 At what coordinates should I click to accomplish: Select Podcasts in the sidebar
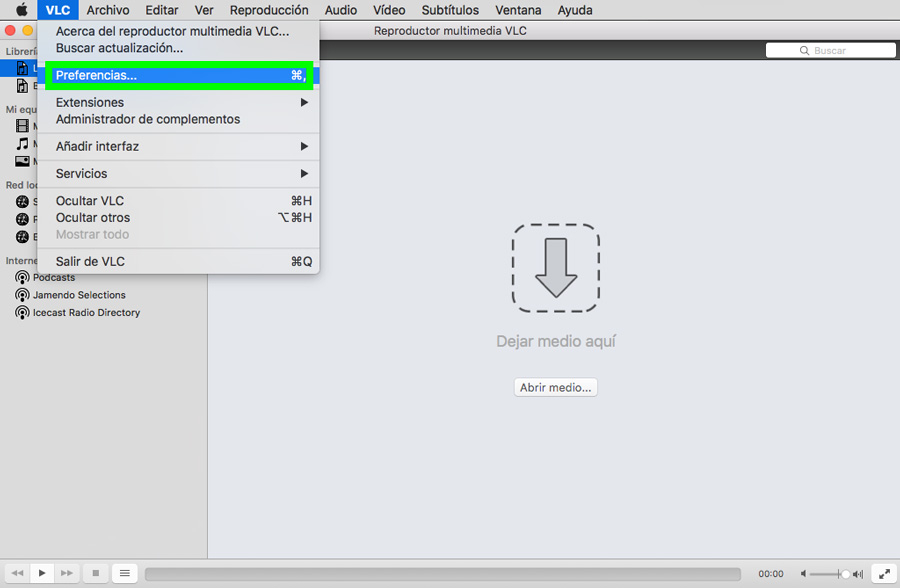tap(54, 277)
